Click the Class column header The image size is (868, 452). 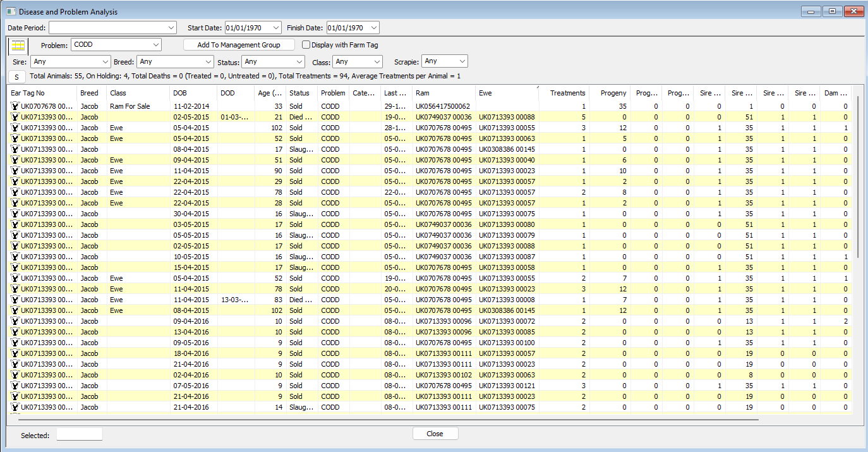click(x=138, y=93)
